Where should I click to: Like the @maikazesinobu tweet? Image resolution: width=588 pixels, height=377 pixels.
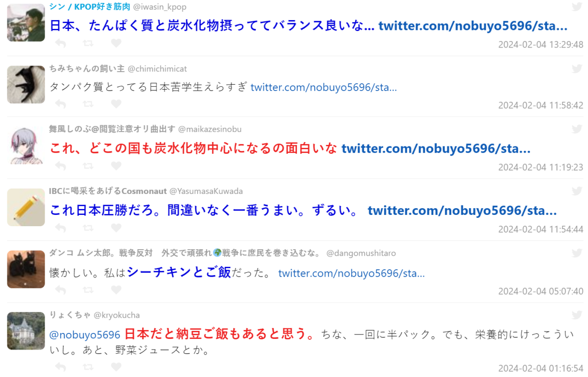[116, 166]
